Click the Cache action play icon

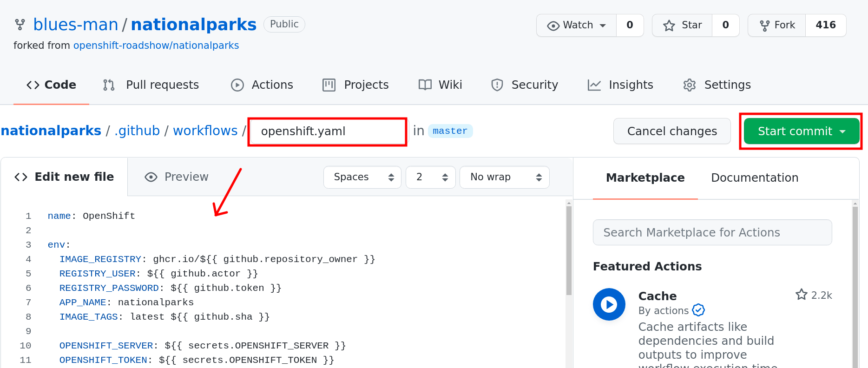point(609,304)
